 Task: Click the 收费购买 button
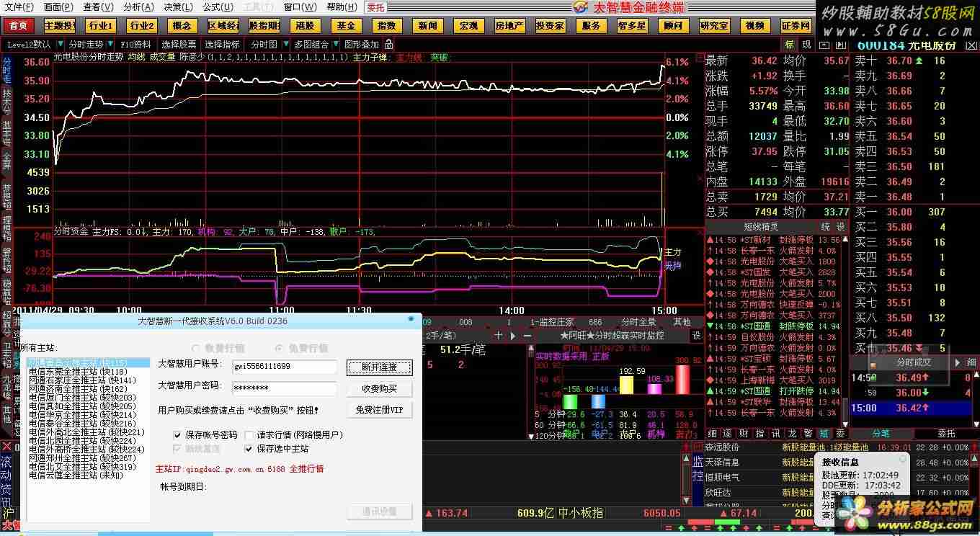pos(380,389)
